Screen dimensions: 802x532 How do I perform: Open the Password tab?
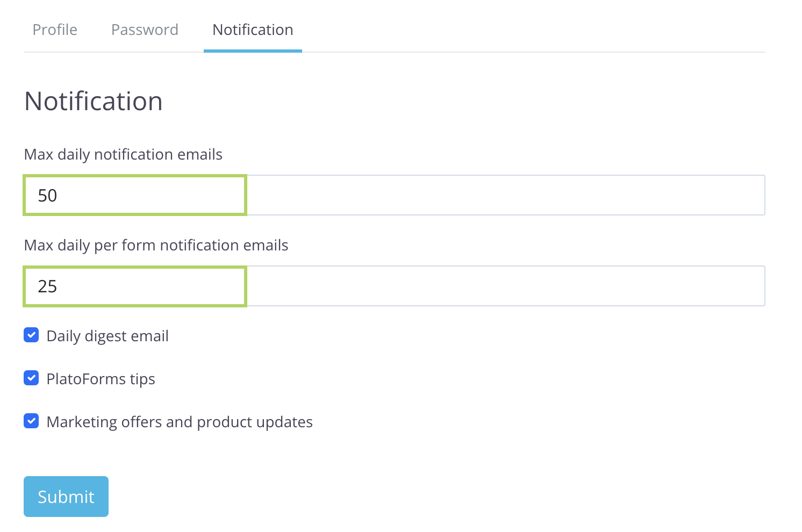145,30
